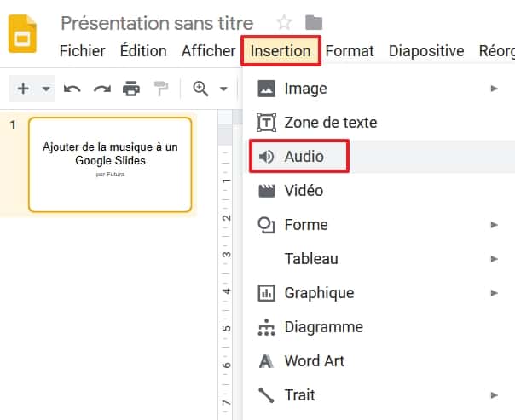
Task: Click the Forme shapes icon
Action: click(266, 225)
